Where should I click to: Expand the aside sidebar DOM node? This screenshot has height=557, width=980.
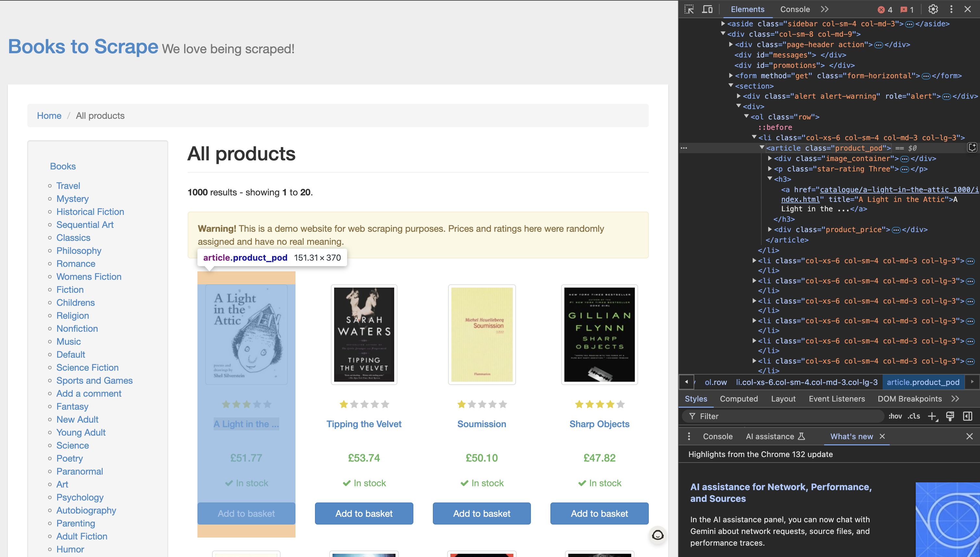(723, 23)
